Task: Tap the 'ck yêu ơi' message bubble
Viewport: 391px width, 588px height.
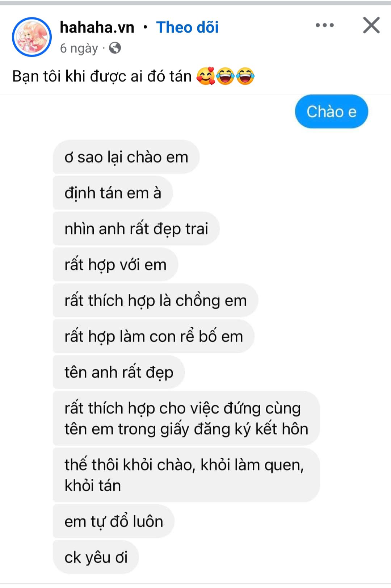Action: [x=96, y=557]
